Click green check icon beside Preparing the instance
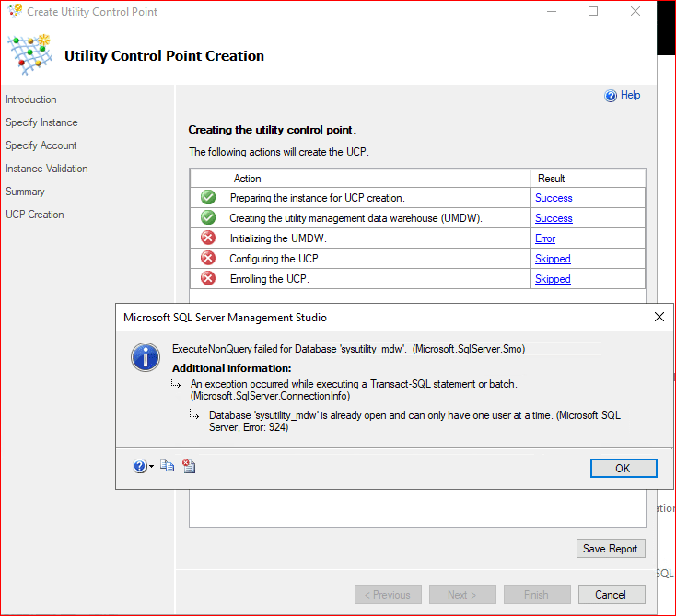This screenshot has width=676, height=616. tap(208, 198)
